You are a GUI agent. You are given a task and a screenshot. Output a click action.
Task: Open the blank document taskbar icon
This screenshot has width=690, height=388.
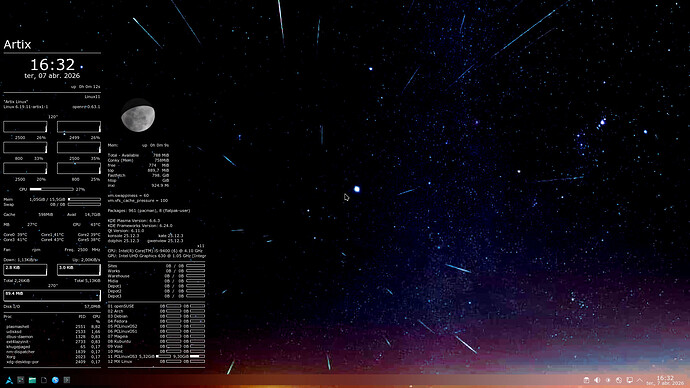44,380
